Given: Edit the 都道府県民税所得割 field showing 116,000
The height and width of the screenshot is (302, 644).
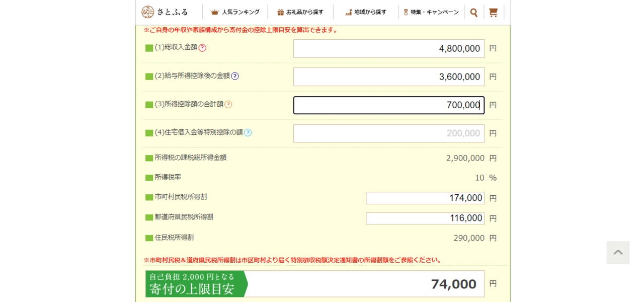Looking at the screenshot, I should point(425,218).
